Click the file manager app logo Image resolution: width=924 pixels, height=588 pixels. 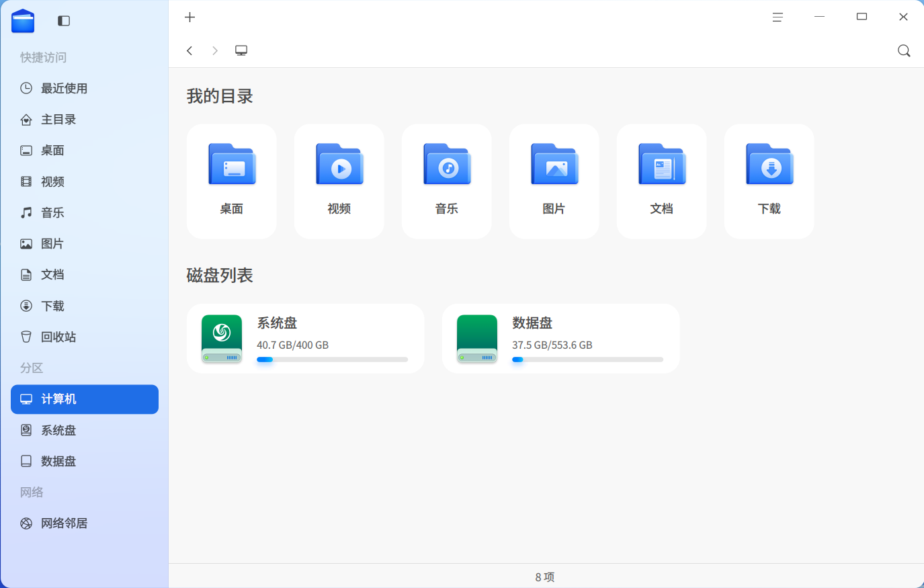(x=23, y=21)
